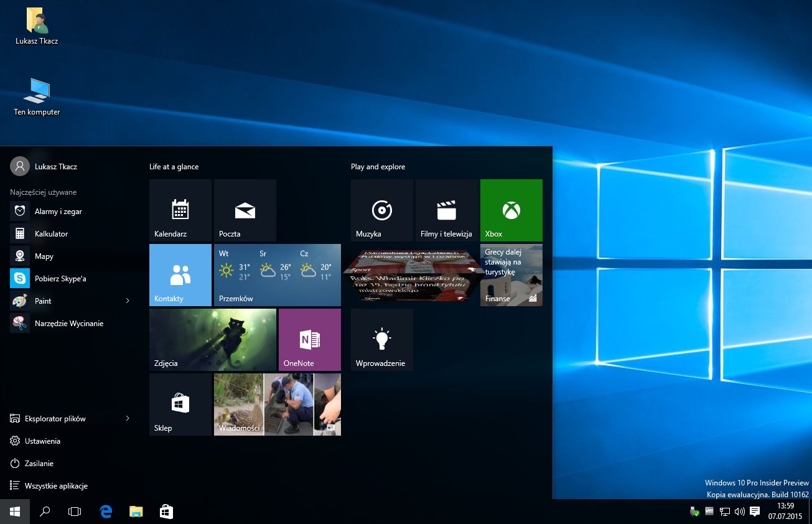
Task: Open the Zdjęcia photos tile
Action: tap(212, 340)
